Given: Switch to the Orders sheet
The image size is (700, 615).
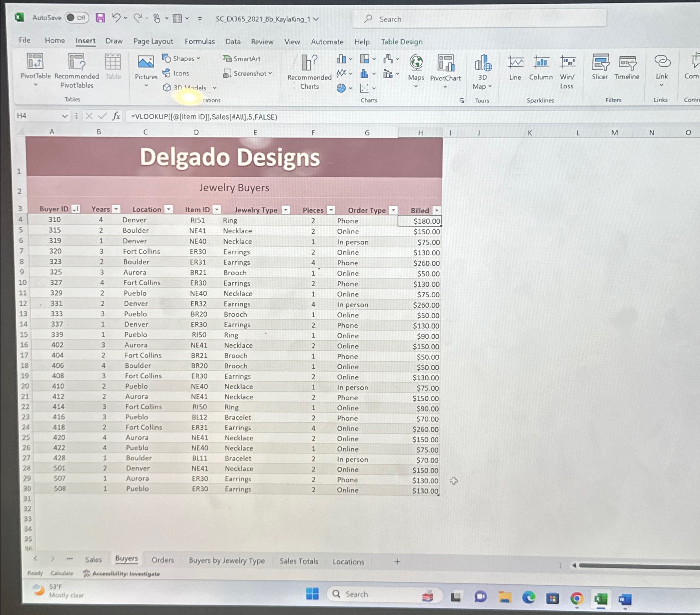Looking at the screenshot, I should (x=163, y=560).
